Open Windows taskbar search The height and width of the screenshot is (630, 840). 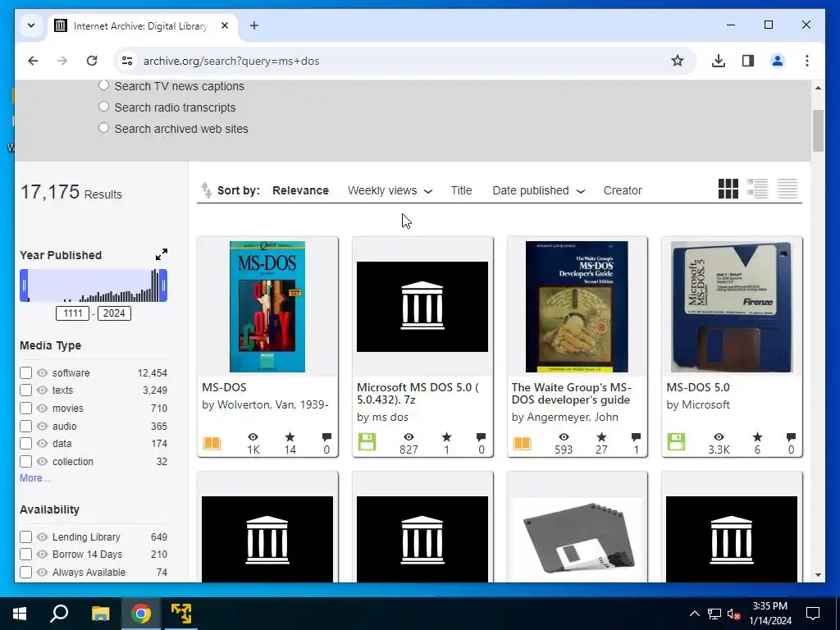point(59,614)
